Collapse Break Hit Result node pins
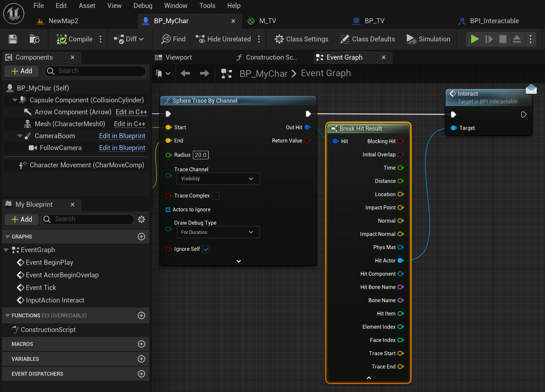The image size is (545, 392). coord(369,378)
